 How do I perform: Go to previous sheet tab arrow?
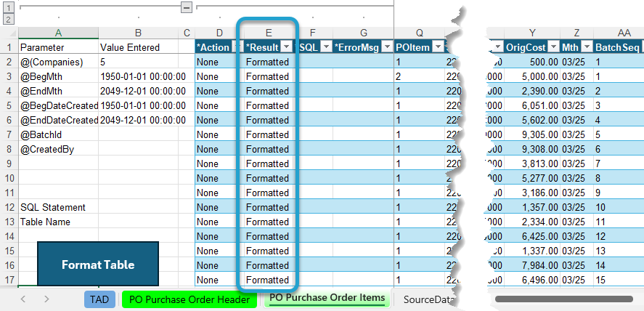coord(23,299)
